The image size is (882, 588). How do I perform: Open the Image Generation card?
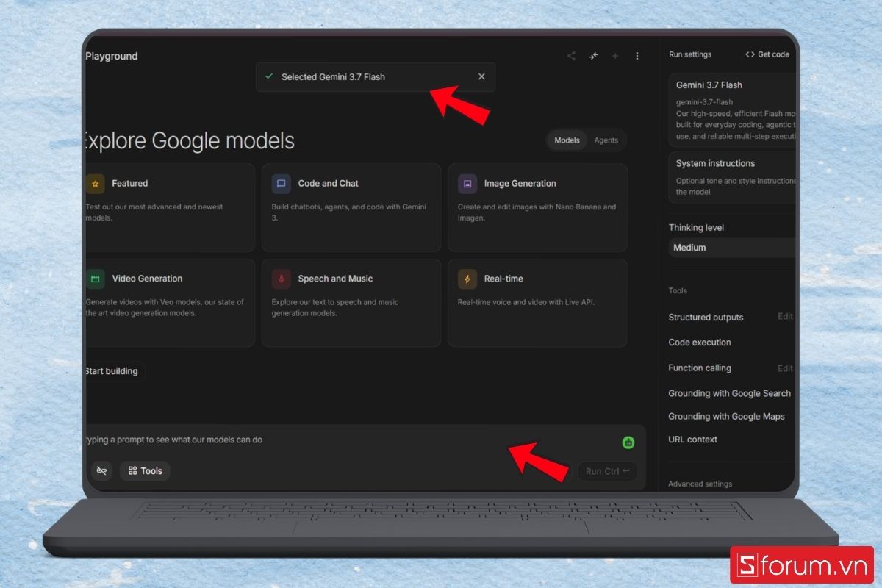(x=537, y=207)
